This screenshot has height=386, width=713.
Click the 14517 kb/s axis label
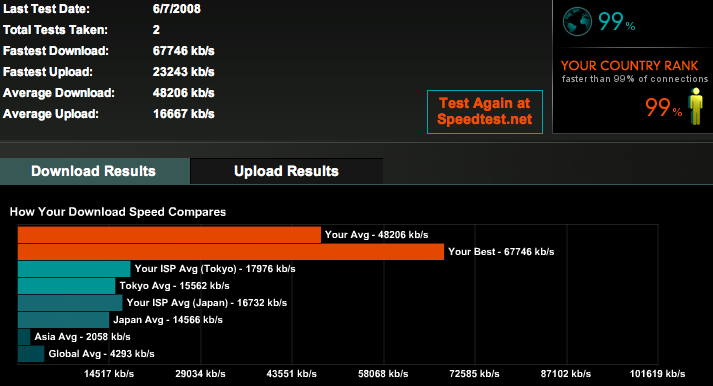click(x=109, y=374)
